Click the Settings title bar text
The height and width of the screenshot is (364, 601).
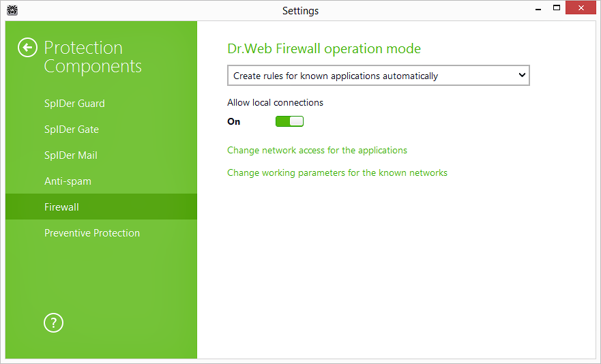[300, 10]
